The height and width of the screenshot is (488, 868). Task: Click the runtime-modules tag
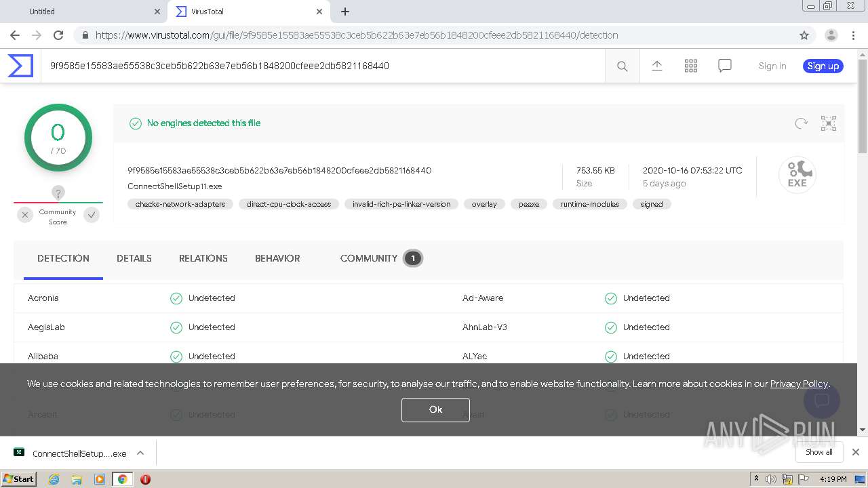tap(590, 204)
